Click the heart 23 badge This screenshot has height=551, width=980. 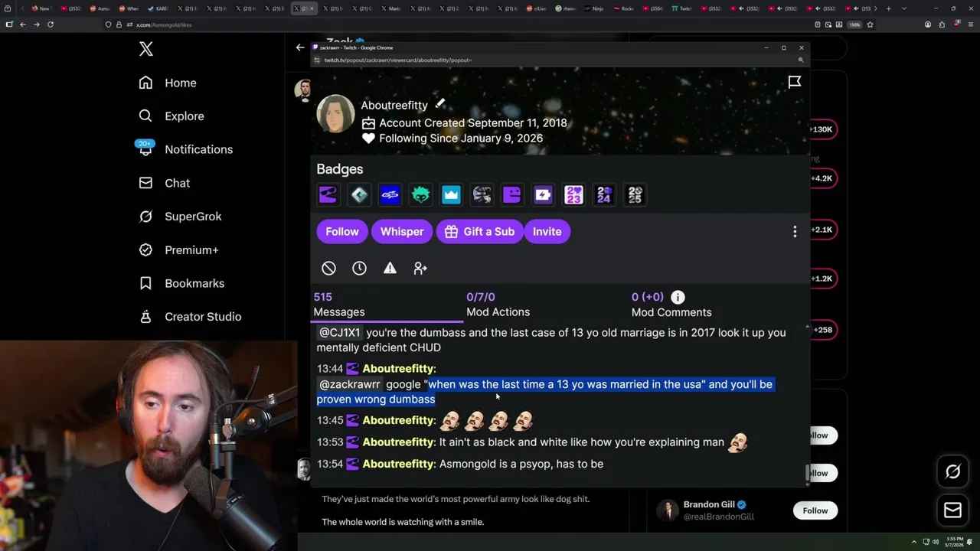click(573, 195)
